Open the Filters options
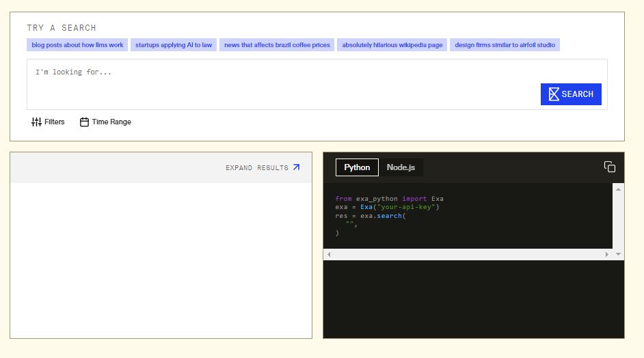This screenshot has width=644, height=358. [x=48, y=122]
